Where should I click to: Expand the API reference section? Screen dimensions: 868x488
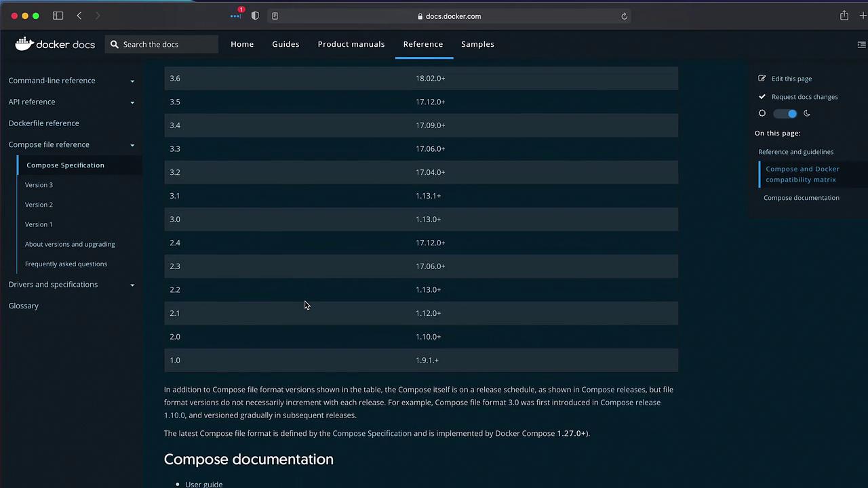click(x=132, y=102)
